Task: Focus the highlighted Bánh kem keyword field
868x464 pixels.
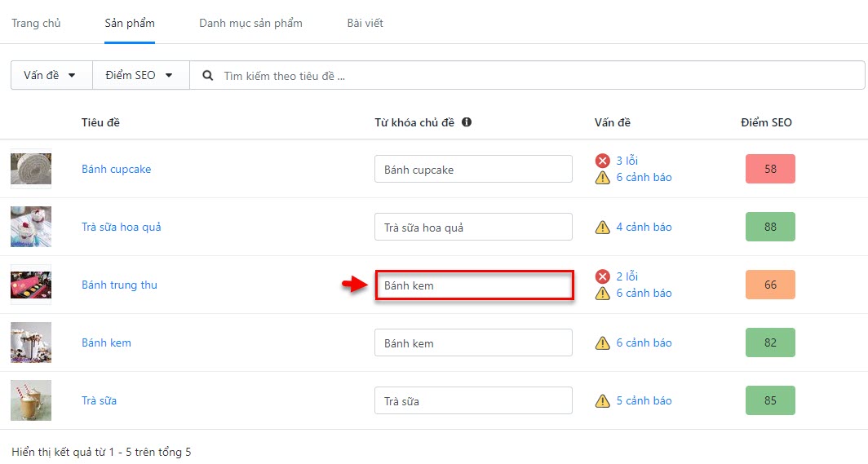Action: (474, 285)
